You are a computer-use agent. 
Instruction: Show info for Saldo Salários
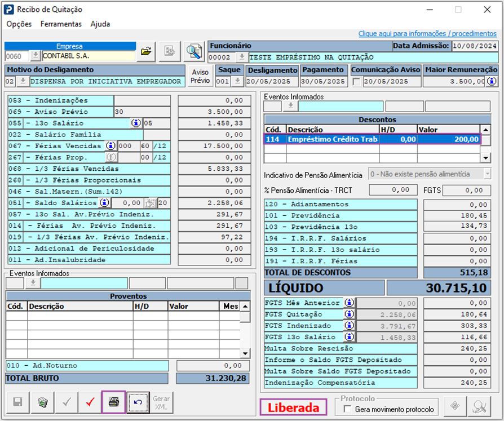[x=104, y=203]
